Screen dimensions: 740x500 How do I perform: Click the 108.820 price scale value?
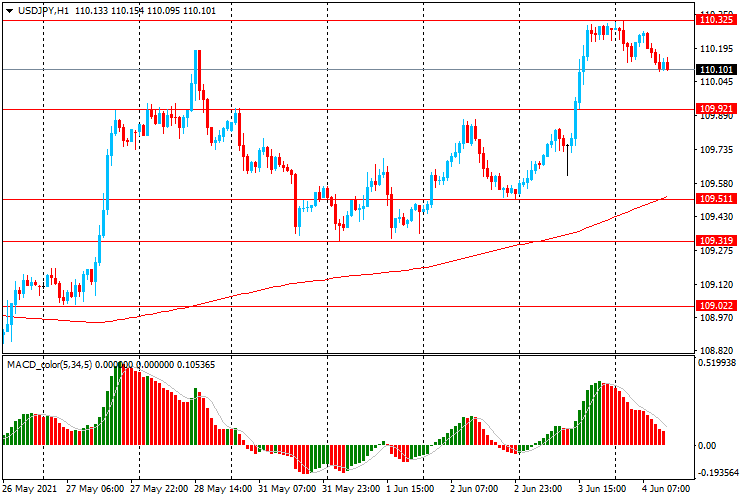(x=716, y=351)
